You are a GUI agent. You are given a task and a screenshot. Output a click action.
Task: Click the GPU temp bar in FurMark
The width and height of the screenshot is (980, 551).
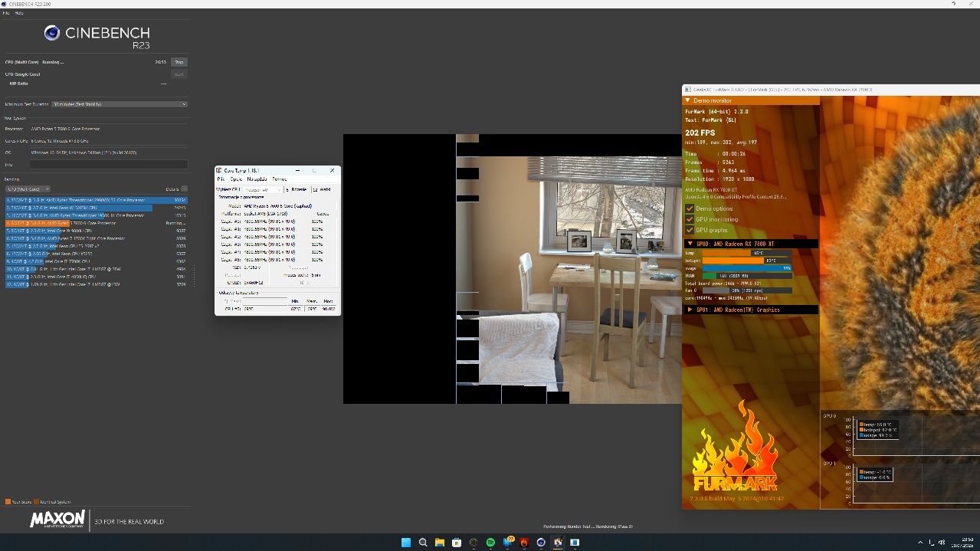[x=747, y=253]
